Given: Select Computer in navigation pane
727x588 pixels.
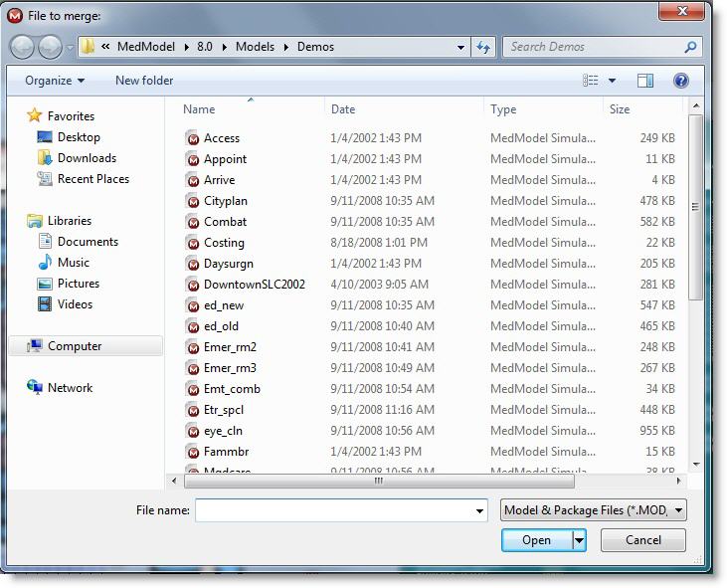Looking at the screenshot, I should coord(86,346).
